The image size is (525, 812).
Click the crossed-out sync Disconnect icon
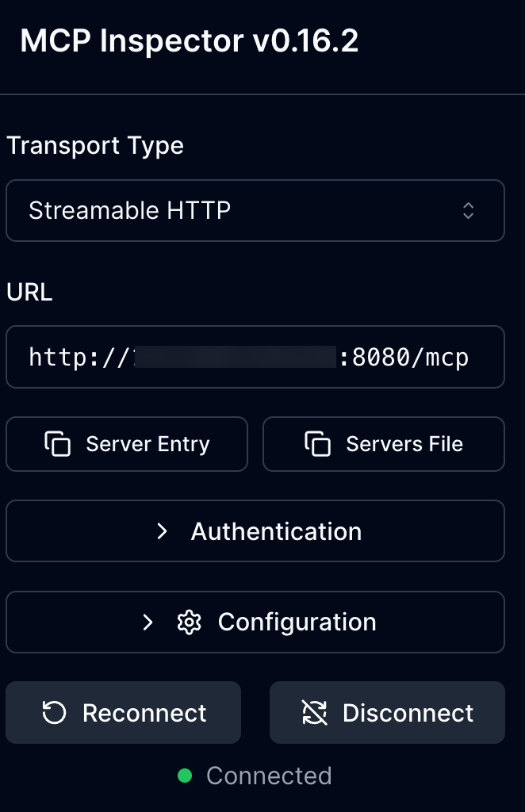point(315,713)
